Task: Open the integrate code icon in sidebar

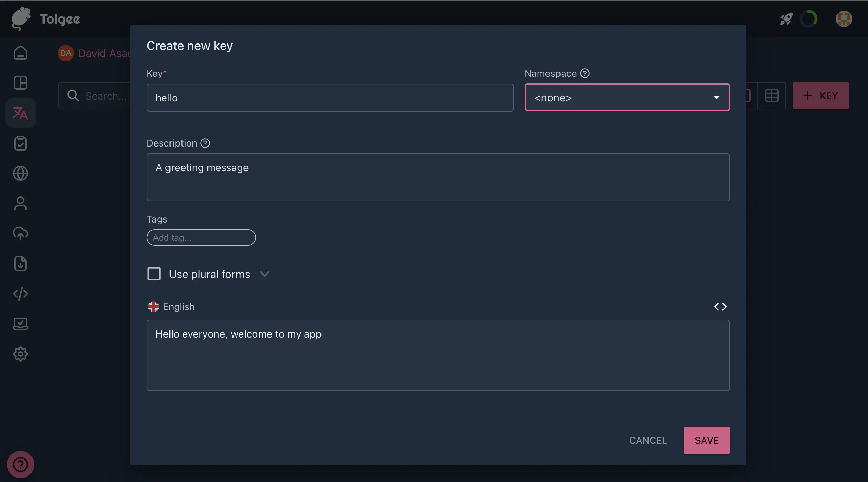Action: coord(21,294)
